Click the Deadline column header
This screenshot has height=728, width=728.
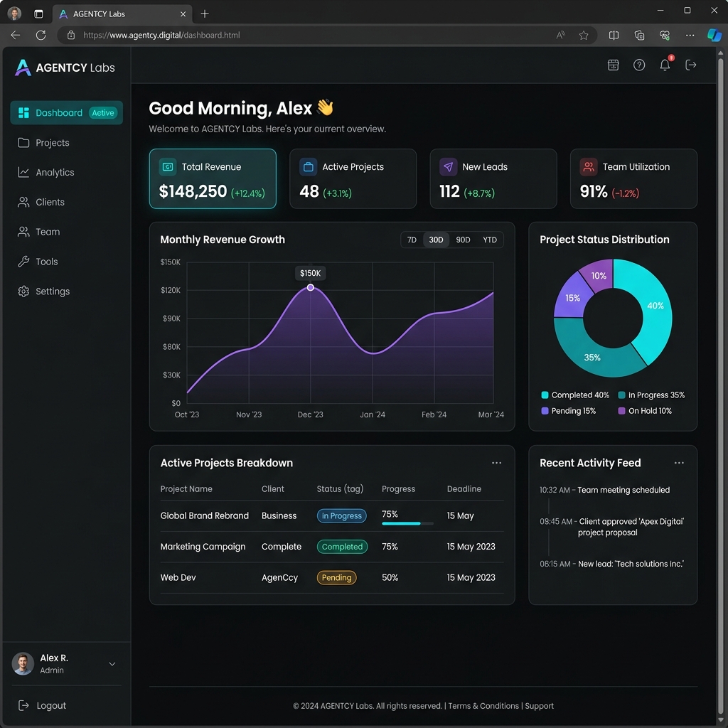464,489
